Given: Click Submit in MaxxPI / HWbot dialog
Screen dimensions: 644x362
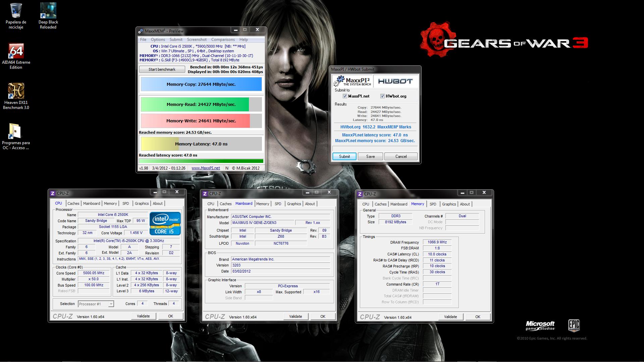Looking at the screenshot, I should (344, 157).
